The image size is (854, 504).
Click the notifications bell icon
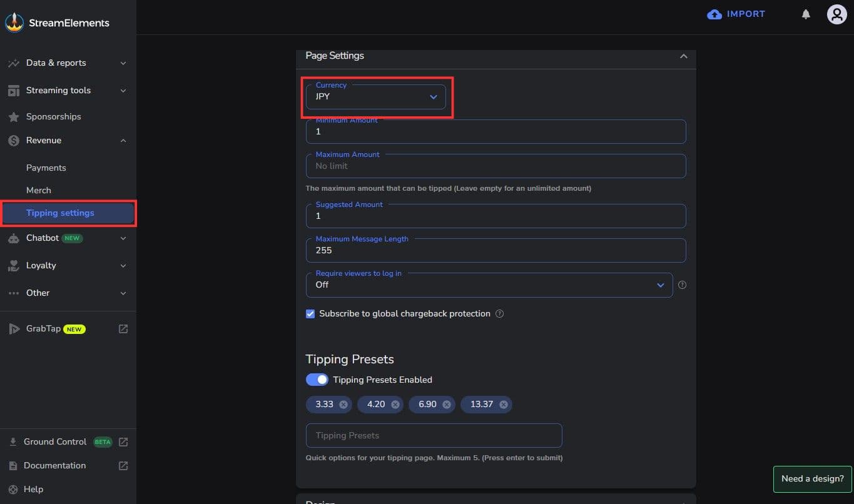click(x=806, y=14)
